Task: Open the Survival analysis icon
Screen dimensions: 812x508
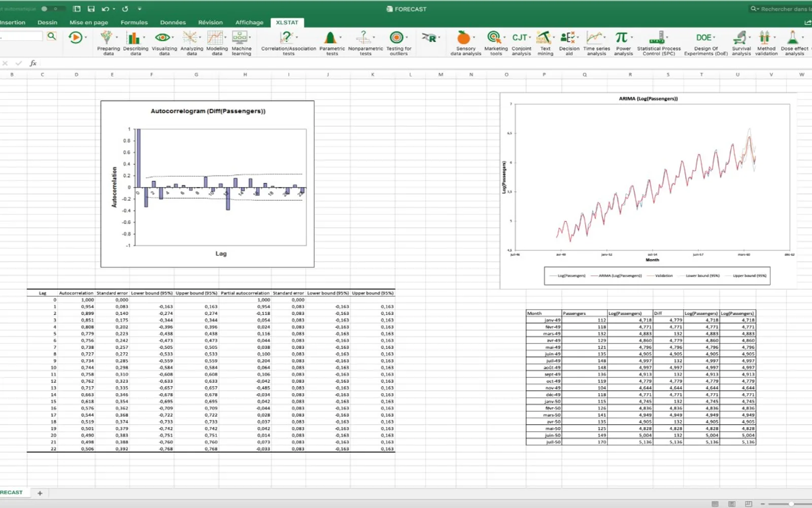Action: click(739, 38)
